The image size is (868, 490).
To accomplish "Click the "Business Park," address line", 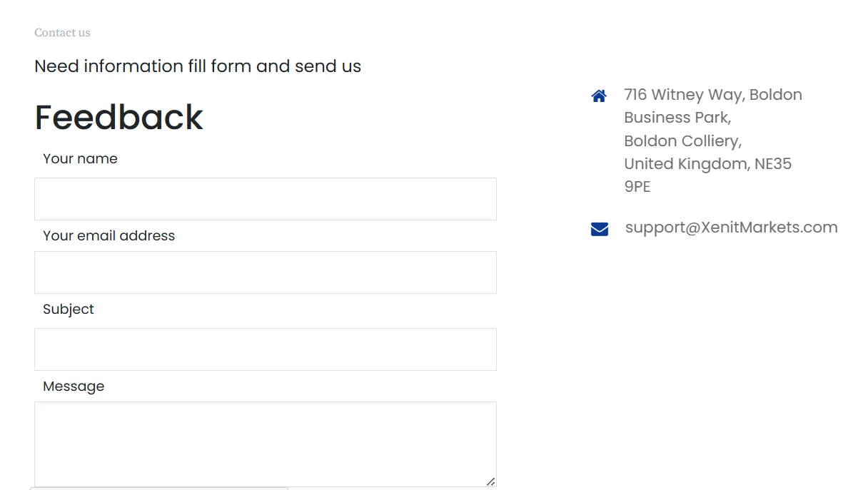I will 677,118.
